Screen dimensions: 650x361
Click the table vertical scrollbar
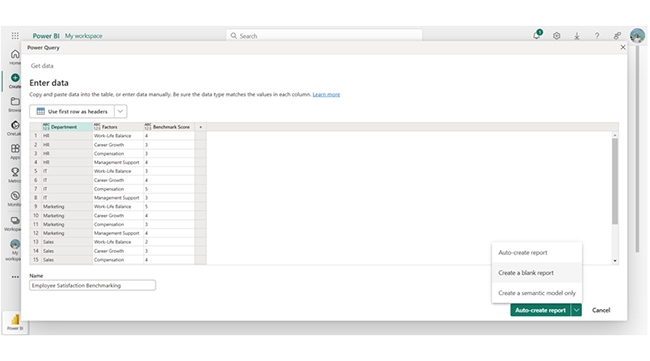615,181
